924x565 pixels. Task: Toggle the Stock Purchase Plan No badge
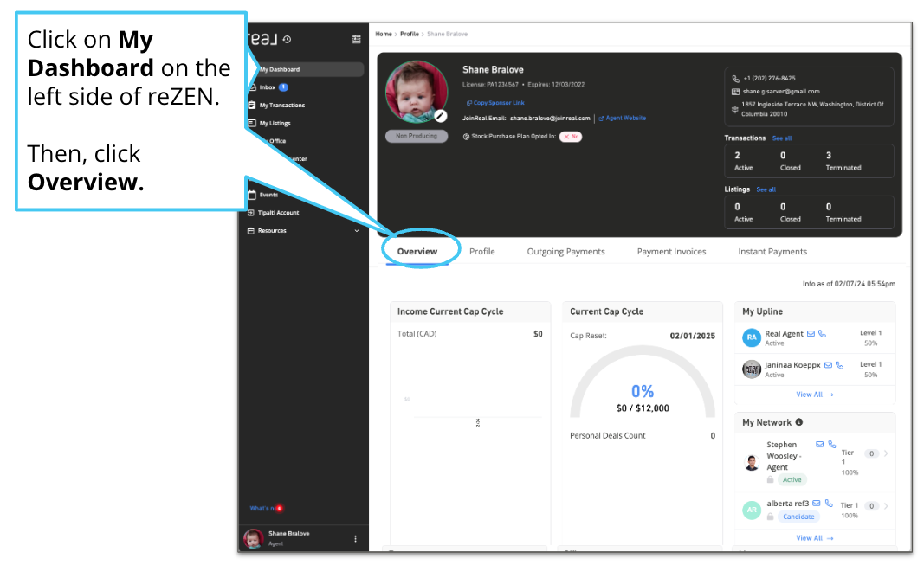point(570,137)
